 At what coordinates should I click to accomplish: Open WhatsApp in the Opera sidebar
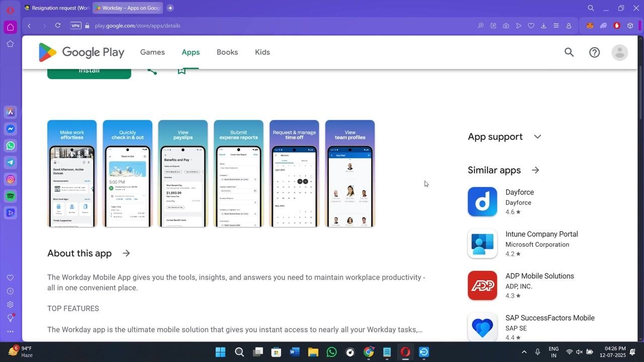[x=11, y=146]
